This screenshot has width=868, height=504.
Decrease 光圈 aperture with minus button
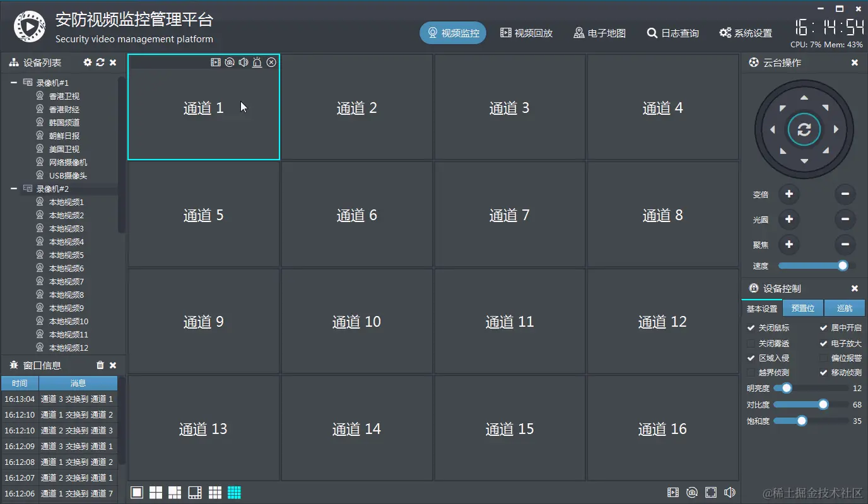pos(845,220)
